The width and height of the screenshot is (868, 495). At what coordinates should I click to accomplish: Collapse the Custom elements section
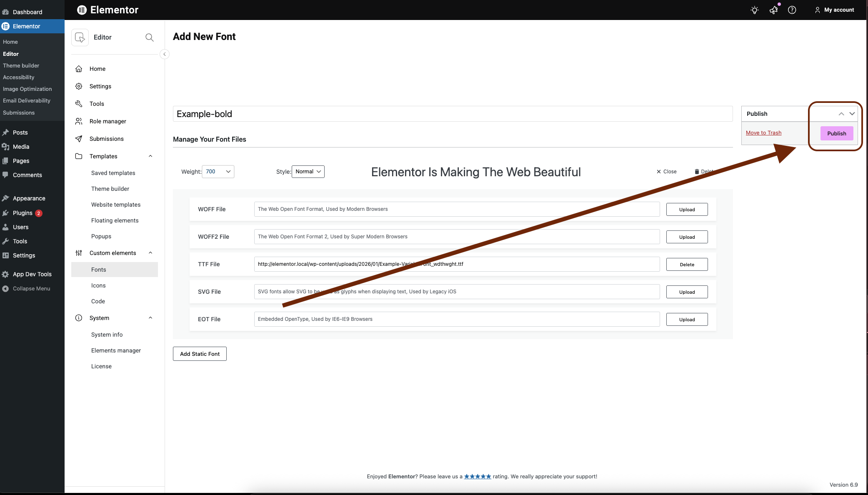[x=150, y=253]
